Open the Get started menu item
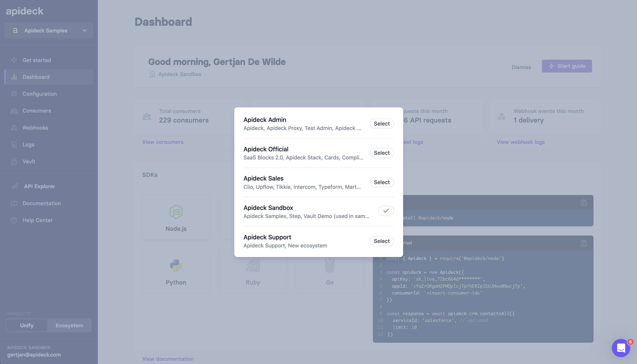Screen dimensions: 637x364 (49, 60)
